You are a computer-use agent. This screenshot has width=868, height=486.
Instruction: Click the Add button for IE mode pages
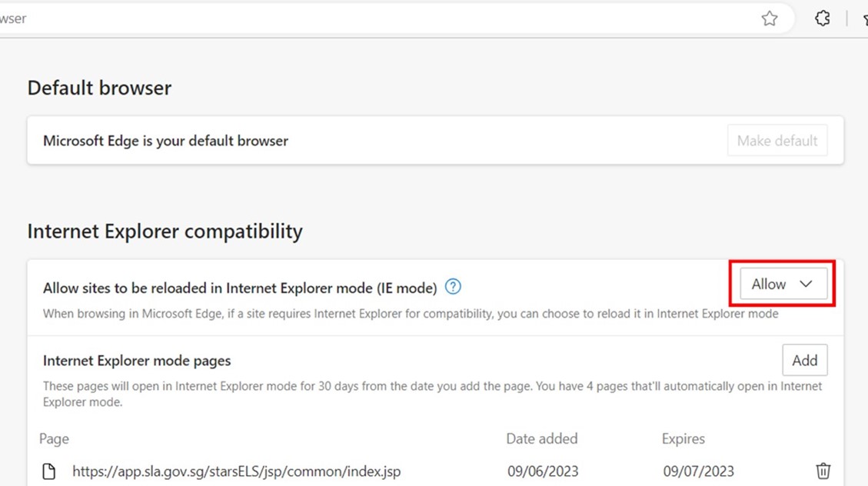coord(805,361)
